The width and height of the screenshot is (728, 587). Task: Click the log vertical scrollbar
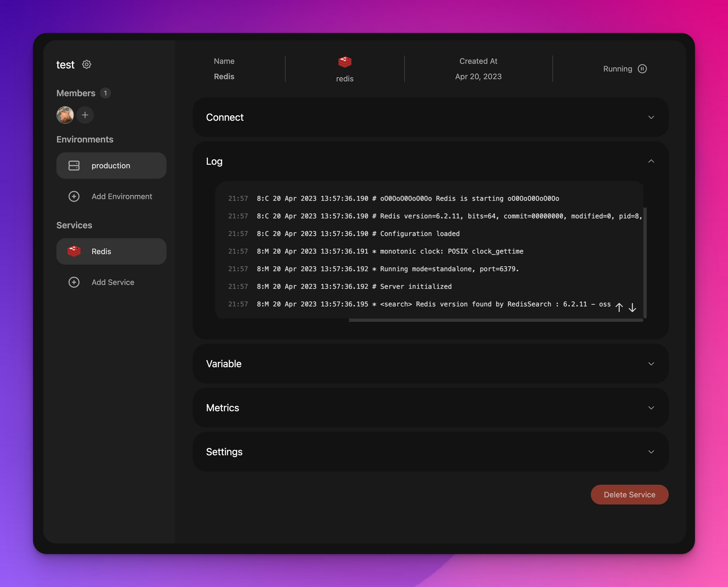point(645,262)
